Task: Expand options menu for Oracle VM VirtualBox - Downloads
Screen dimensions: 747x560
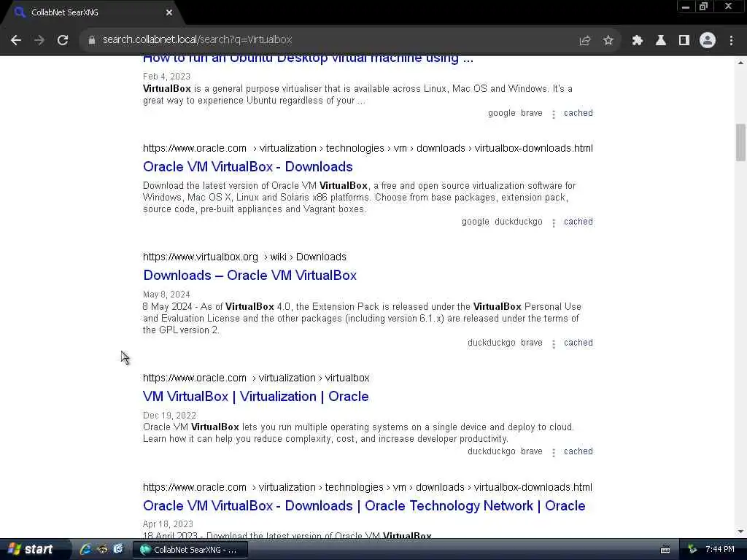Action: 554,222
